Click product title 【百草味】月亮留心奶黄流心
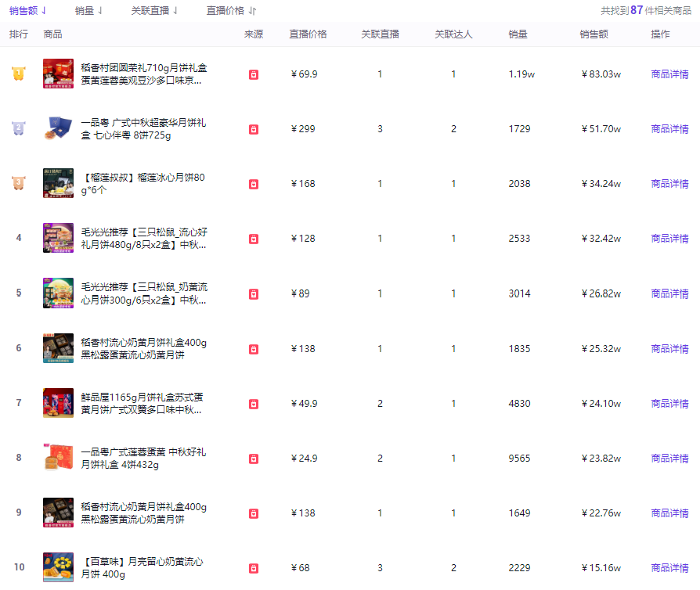700x590 pixels. [142, 567]
